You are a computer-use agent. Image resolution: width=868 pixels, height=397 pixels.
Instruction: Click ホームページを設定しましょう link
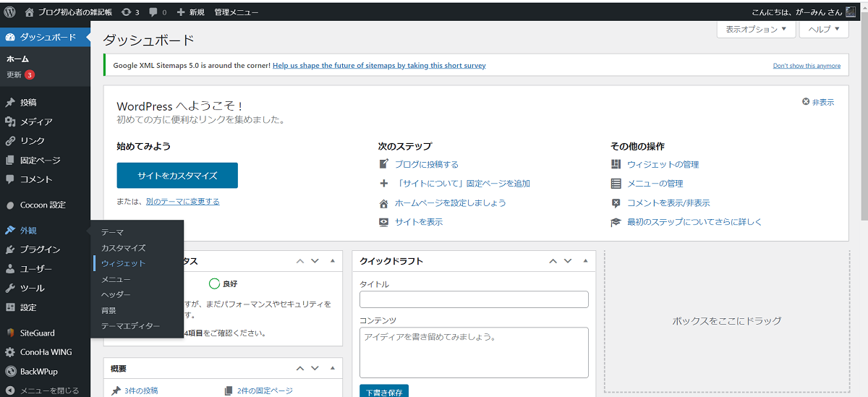coord(451,203)
